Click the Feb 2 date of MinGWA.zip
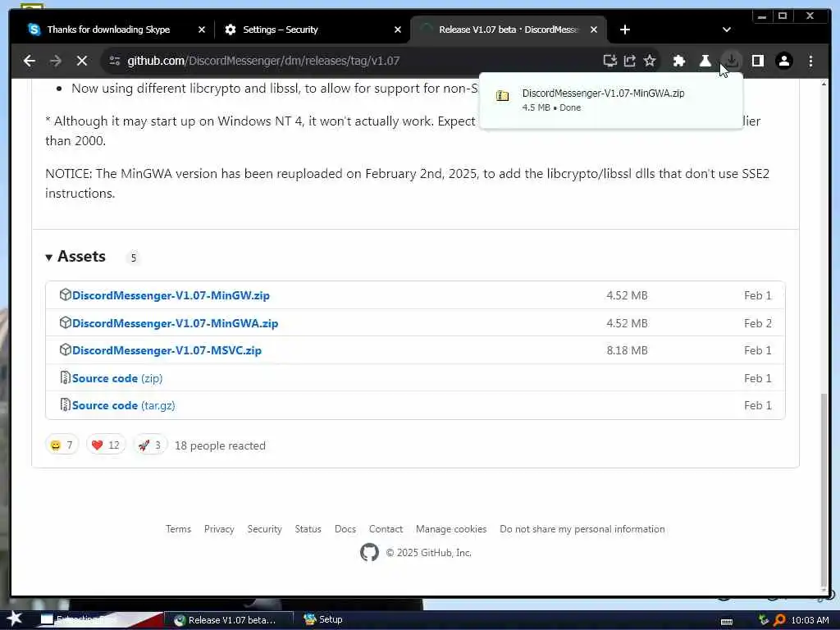The width and height of the screenshot is (840, 630). [x=757, y=323]
